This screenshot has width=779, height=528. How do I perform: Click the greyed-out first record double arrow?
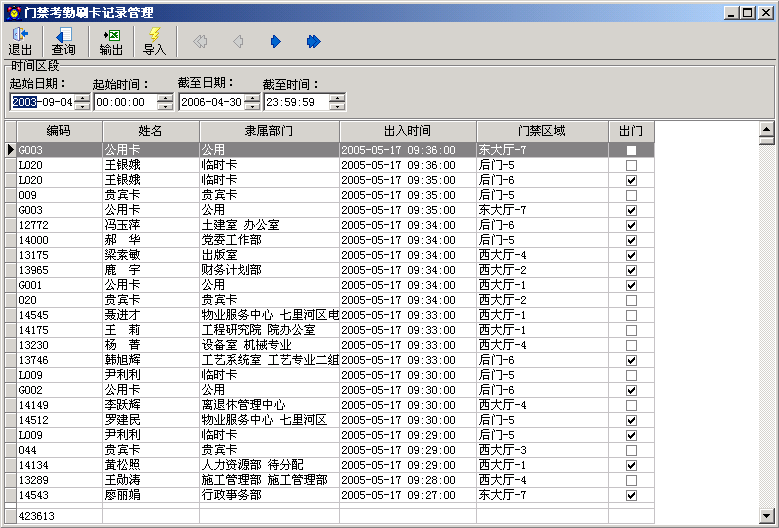click(x=200, y=41)
